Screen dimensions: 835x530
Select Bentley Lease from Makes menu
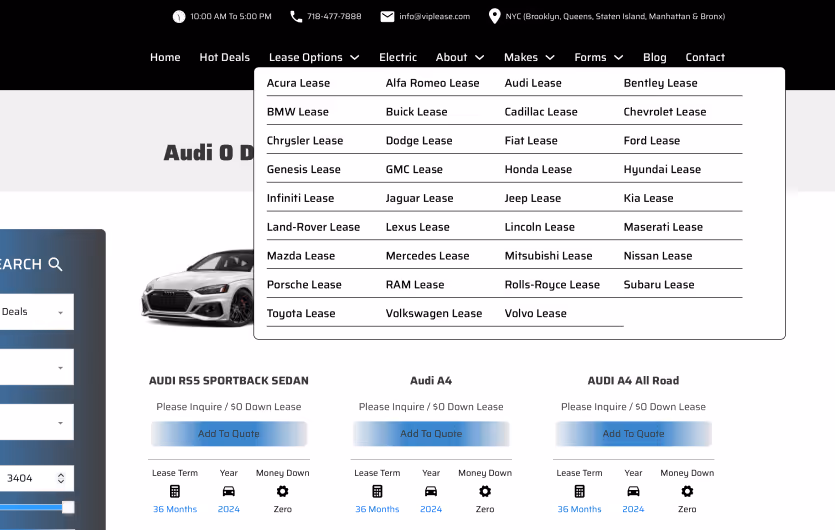[660, 83]
